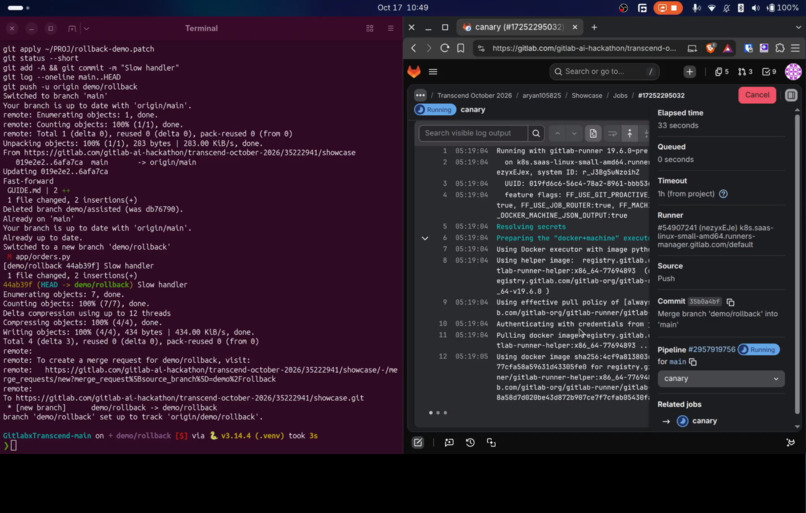Click the sessions icon in bottom bar
Image resolution: width=806 pixels, height=513 pixels.
491,443
